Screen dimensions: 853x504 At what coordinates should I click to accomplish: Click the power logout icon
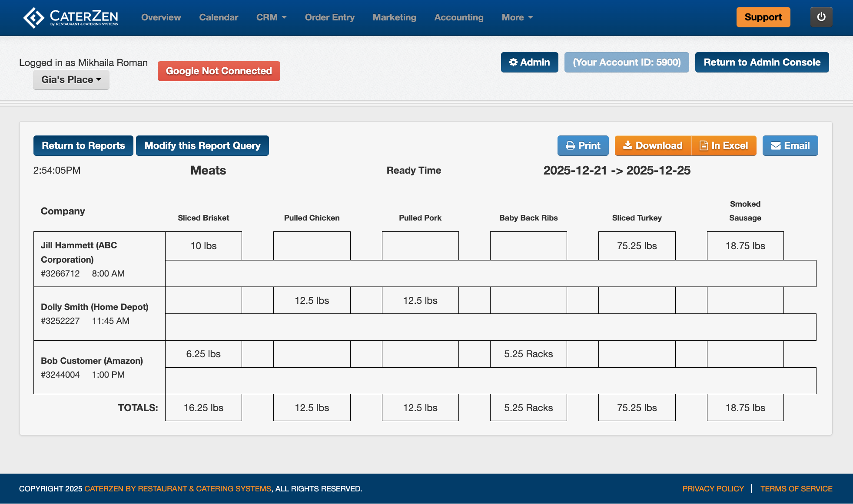[821, 17]
